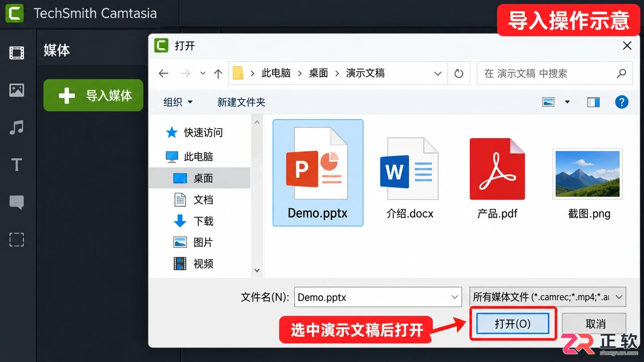The image size is (644, 362).
Task: Refresh the current folder view
Action: click(459, 73)
